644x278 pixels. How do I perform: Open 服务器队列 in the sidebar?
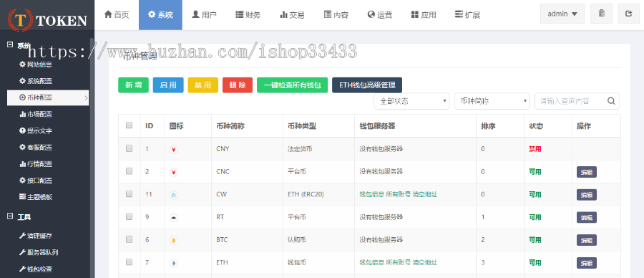point(39,252)
